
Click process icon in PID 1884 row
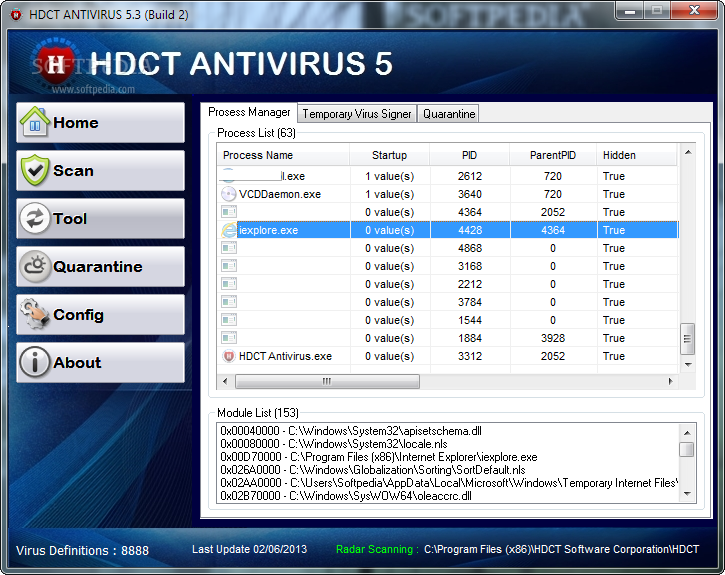click(228, 338)
